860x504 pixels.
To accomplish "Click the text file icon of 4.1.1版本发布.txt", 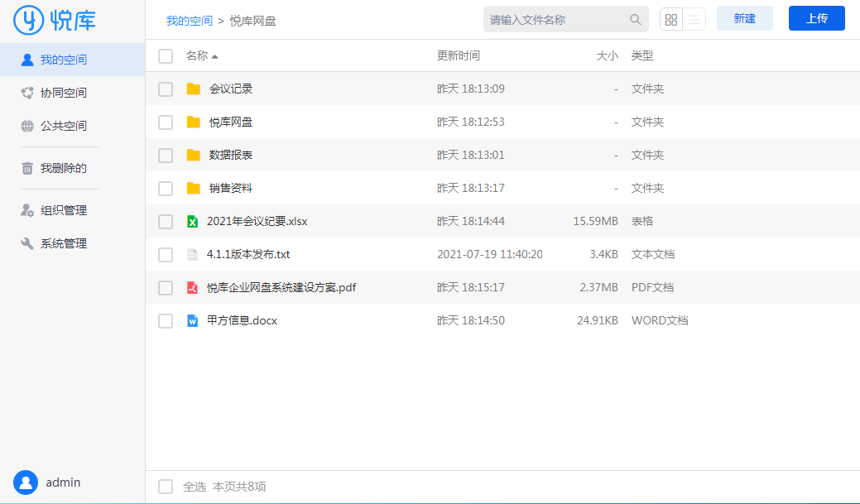I will [x=192, y=254].
